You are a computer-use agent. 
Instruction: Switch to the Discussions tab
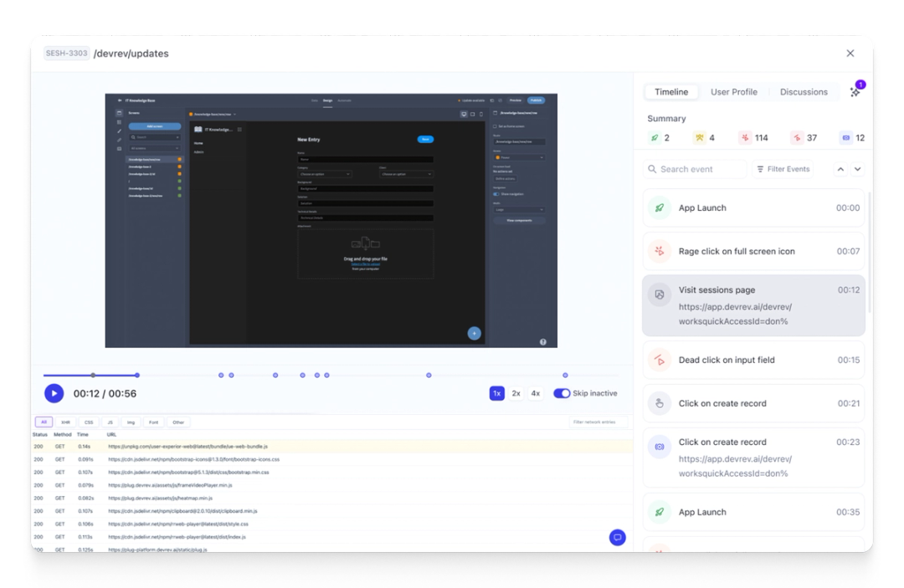click(804, 91)
